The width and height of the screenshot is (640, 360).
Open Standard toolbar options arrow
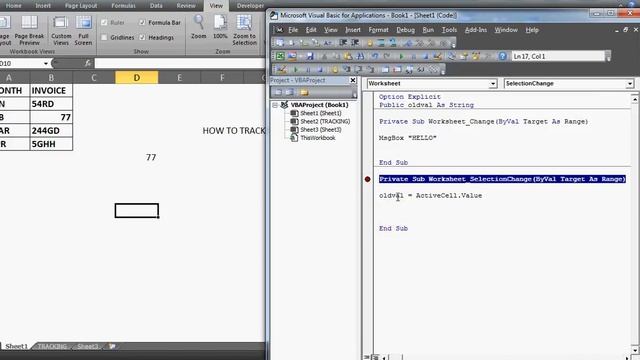(608, 57)
